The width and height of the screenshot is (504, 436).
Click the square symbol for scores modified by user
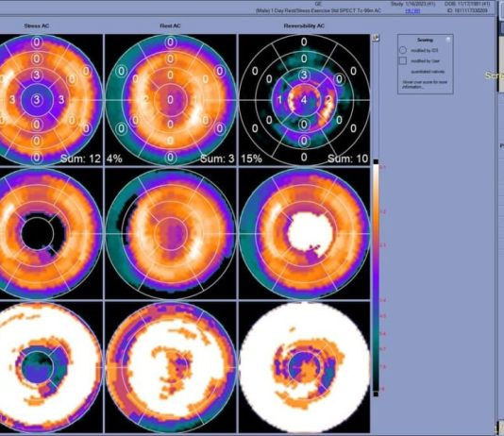(x=403, y=60)
